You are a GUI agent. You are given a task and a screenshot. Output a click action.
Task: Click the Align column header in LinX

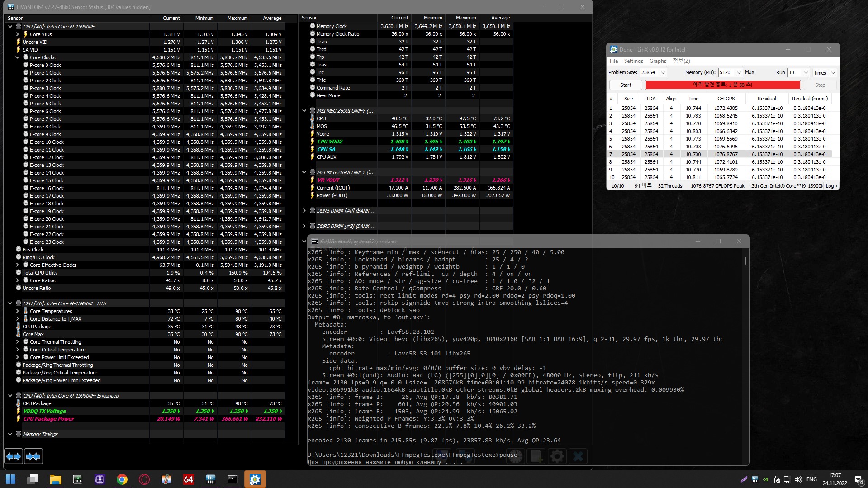tap(671, 99)
